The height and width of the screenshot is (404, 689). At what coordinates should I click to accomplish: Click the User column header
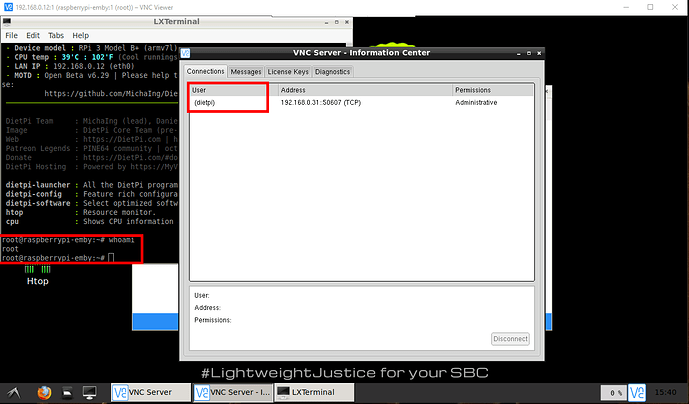point(234,90)
